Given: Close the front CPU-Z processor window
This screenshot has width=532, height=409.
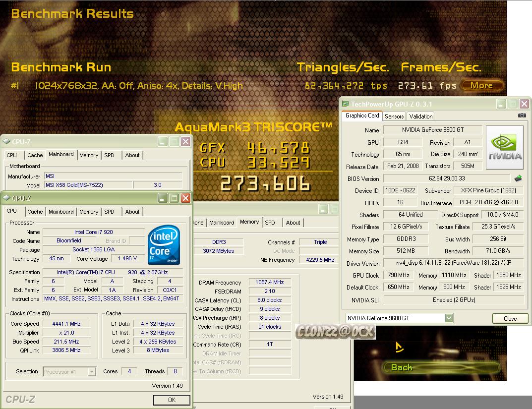Looking at the screenshot, I should (x=185, y=198).
